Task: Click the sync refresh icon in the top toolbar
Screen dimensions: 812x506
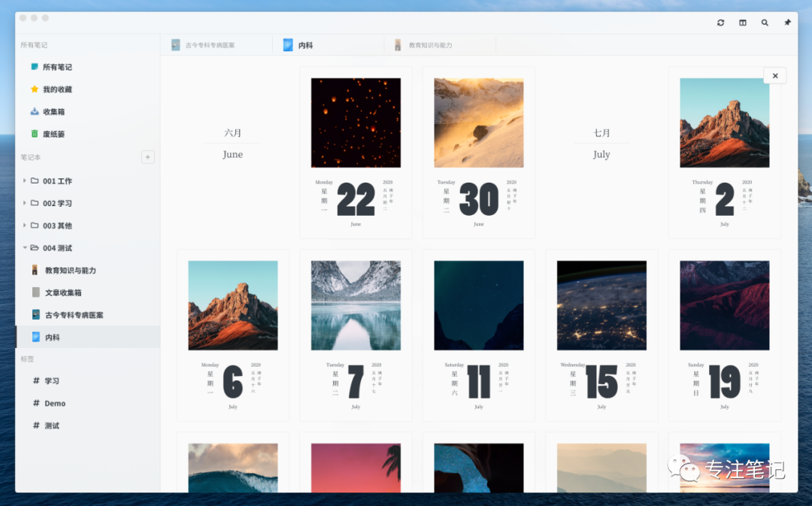Action: [x=720, y=23]
